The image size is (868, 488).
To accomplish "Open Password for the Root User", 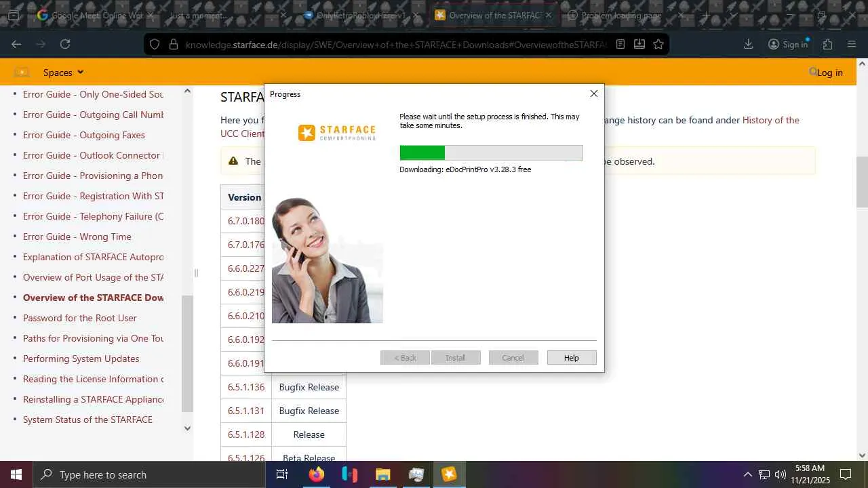I will pyautogui.click(x=80, y=318).
